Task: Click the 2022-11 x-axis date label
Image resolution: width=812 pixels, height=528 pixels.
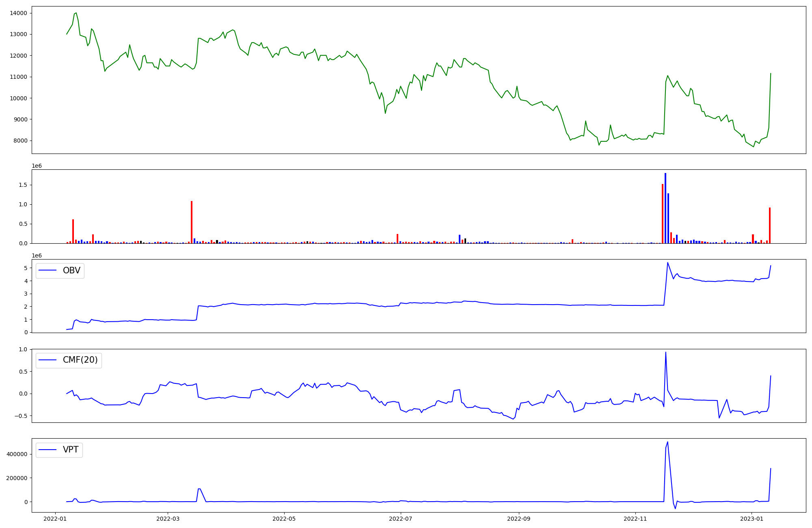Action: pos(635,519)
